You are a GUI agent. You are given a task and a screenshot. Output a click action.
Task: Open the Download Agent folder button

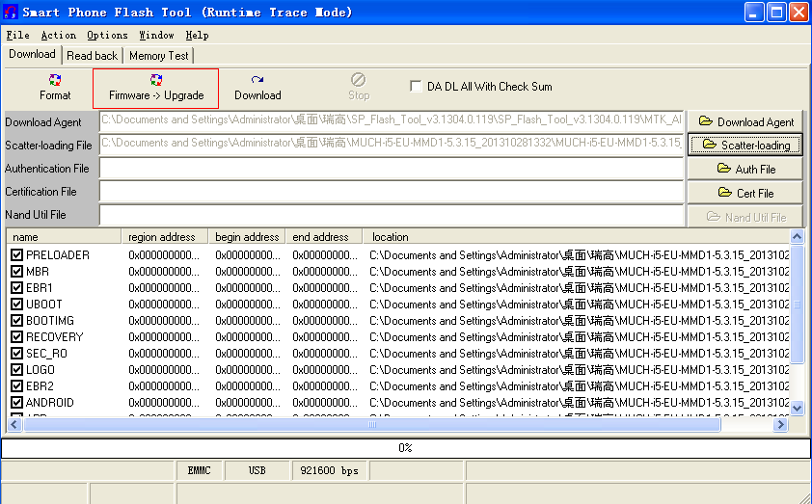(x=745, y=122)
